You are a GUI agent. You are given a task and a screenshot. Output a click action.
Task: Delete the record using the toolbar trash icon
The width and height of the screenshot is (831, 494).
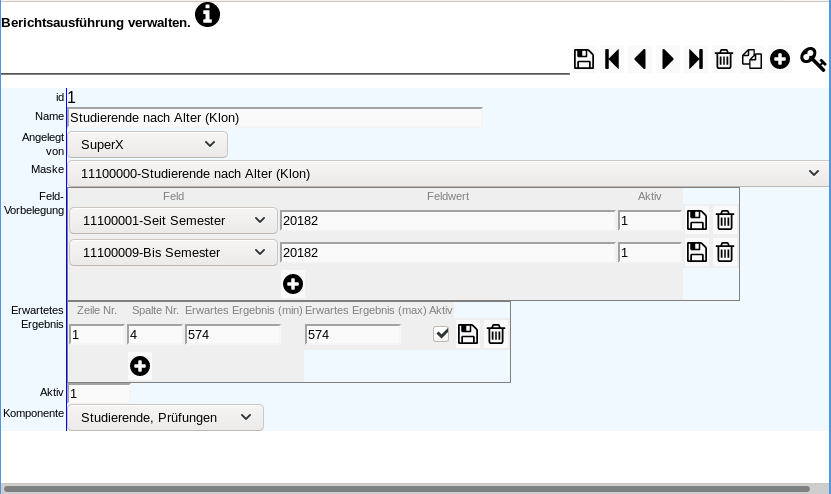click(724, 59)
